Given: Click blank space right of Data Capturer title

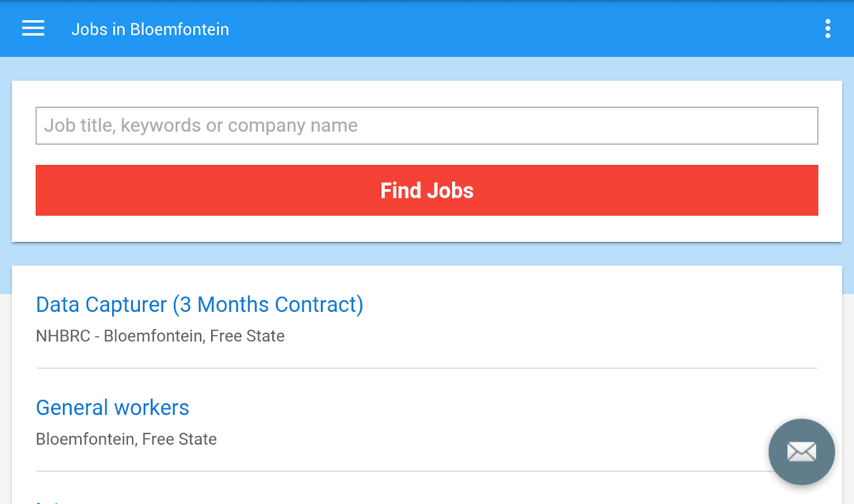Looking at the screenshot, I should (x=567, y=305).
